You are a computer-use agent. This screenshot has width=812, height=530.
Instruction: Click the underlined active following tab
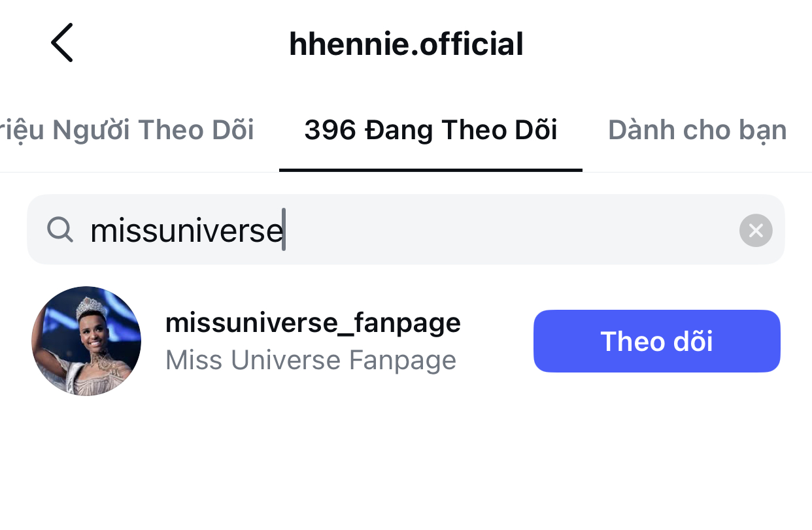[430, 130]
